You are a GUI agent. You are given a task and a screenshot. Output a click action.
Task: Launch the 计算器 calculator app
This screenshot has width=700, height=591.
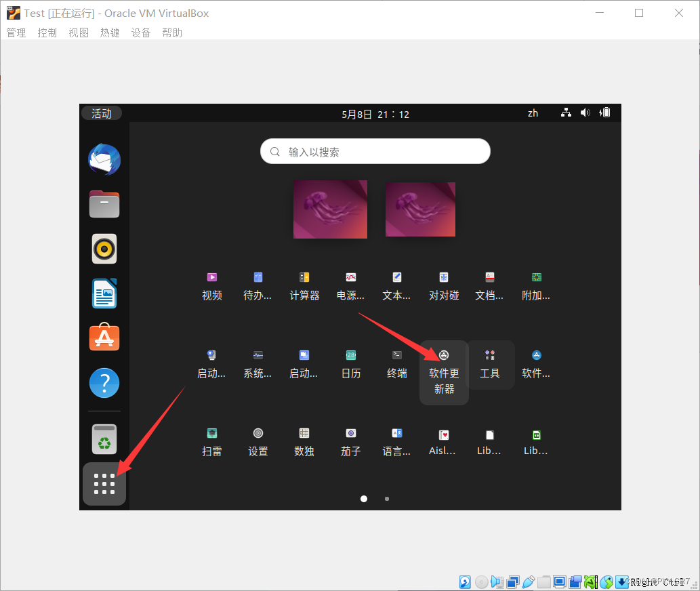[x=304, y=286]
